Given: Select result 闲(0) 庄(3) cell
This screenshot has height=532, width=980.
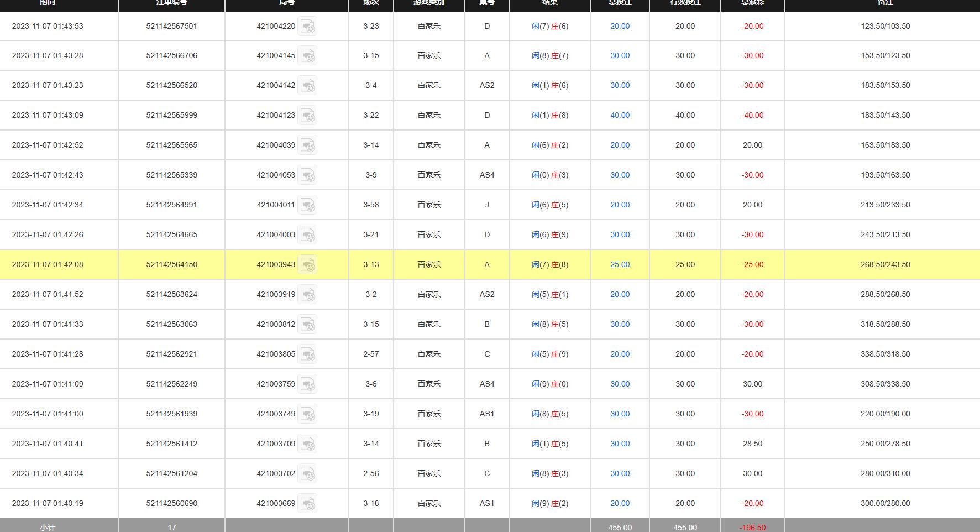Looking at the screenshot, I should tap(550, 175).
